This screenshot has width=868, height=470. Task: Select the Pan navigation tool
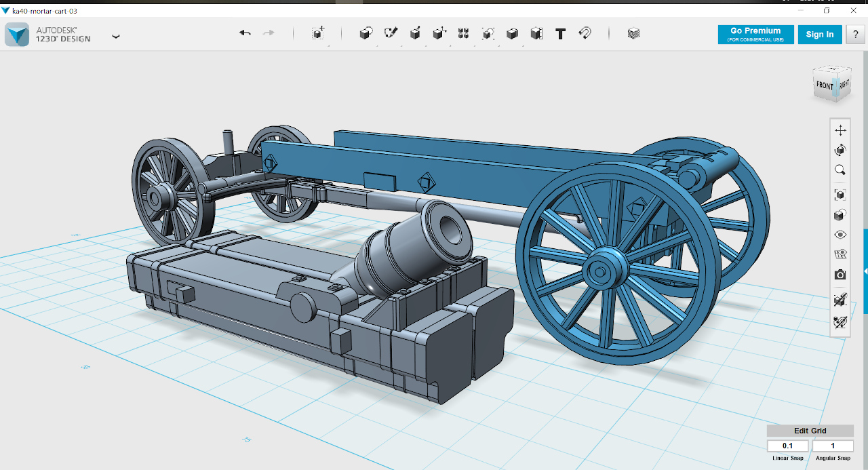point(840,130)
